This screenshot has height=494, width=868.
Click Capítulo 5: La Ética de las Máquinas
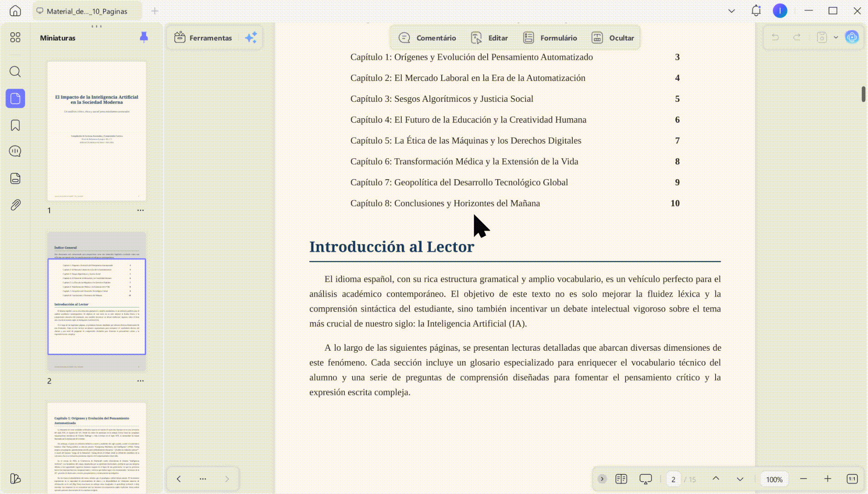point(466,141)
